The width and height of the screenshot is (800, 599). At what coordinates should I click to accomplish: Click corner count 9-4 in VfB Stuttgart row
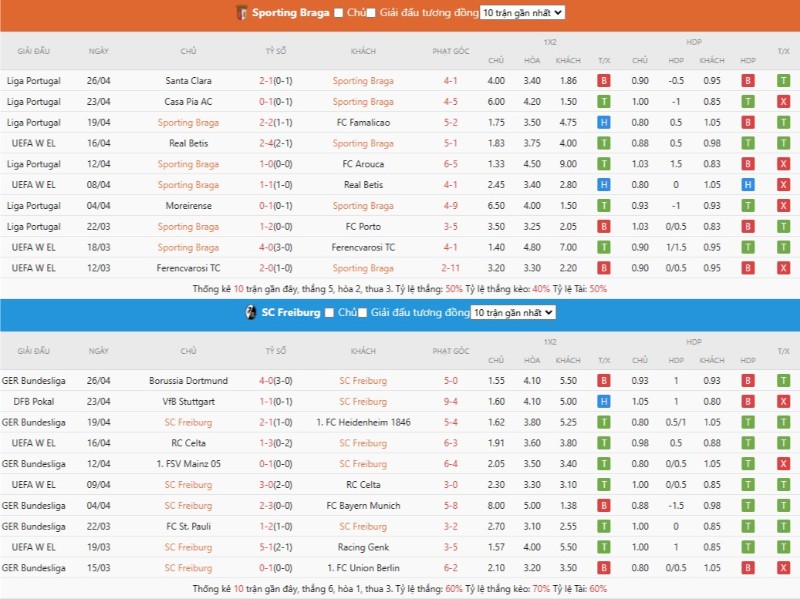[x=451, y=402]
